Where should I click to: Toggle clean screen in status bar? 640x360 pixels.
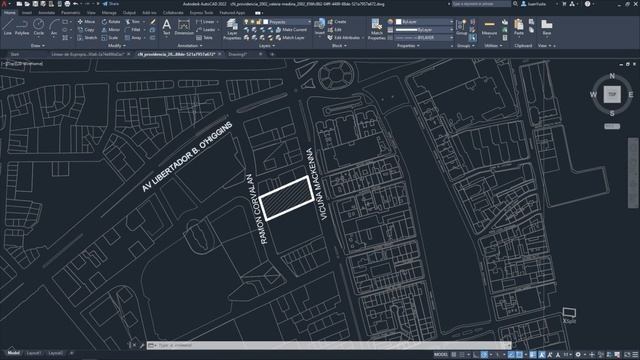(627, 355)
